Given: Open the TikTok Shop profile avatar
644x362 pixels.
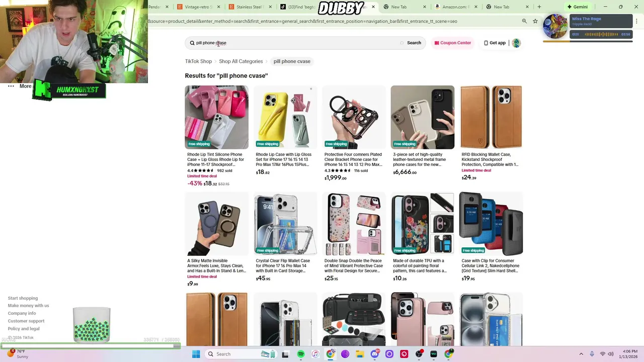Looking at the screenshot, I should (x=516, y=43).
